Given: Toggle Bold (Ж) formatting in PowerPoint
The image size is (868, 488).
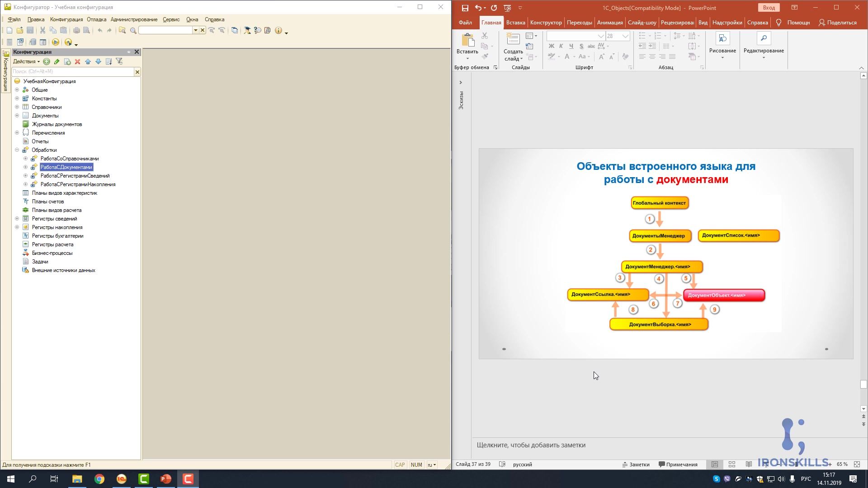Looking at the screenshot, I should (x=551, y=46).
